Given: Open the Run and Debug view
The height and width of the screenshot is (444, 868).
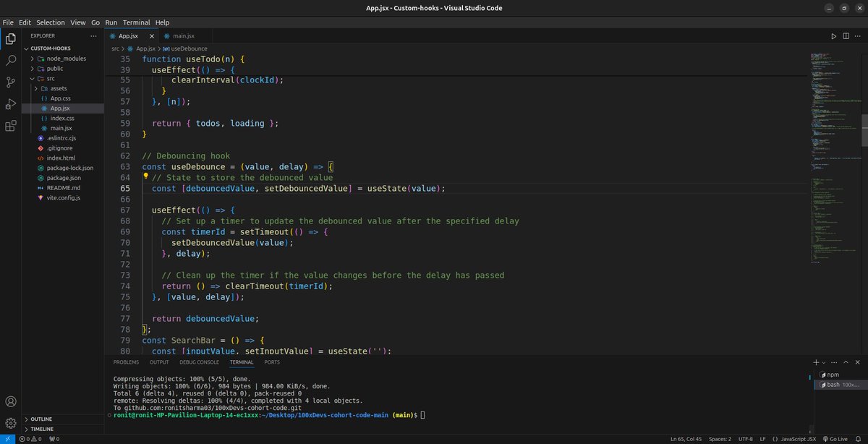Looking at the screenshot, I should (x=11, y=103).
